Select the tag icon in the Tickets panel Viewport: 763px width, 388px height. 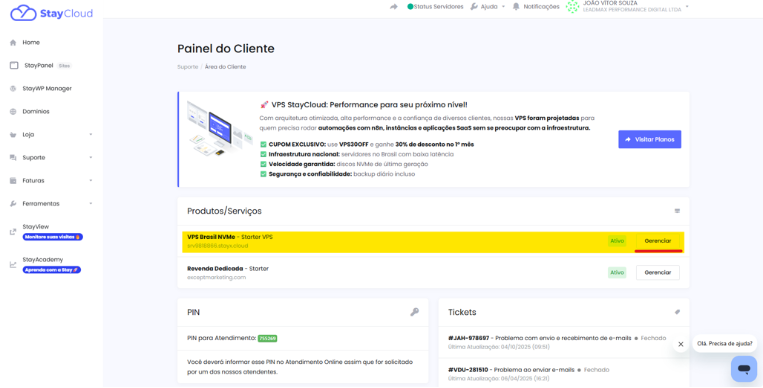677,312
